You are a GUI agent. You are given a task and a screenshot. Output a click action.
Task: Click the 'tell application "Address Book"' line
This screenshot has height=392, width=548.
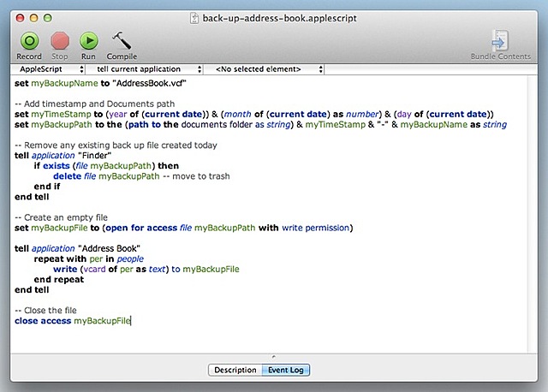click(x=77, y=248)
